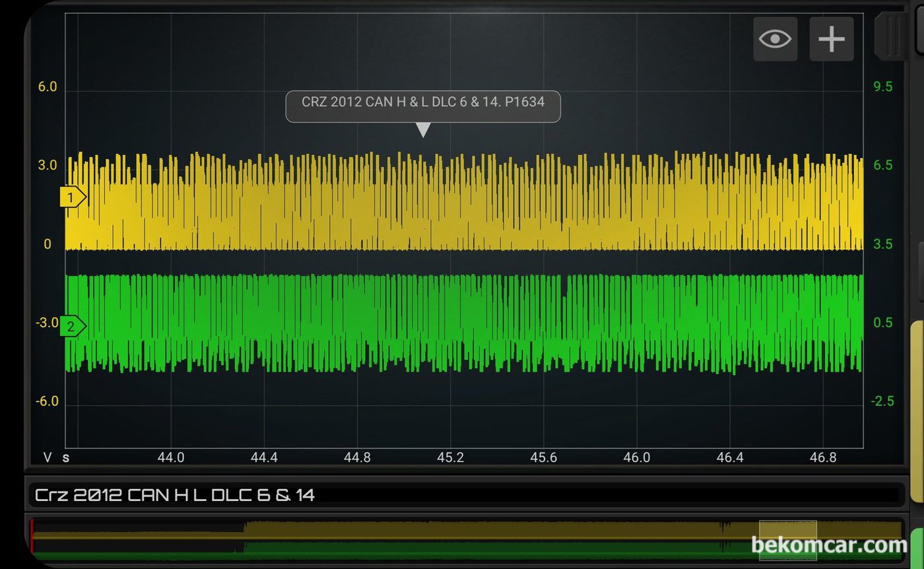
Task: Click the annotation bubble pointer triangle
Action: tap(423, 130)
